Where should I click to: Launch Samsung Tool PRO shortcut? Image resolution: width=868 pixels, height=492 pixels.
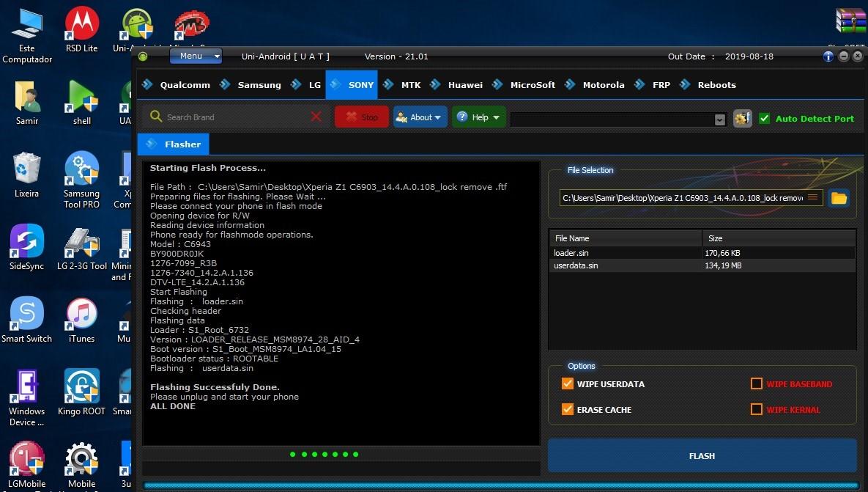(x=81, y=180)
